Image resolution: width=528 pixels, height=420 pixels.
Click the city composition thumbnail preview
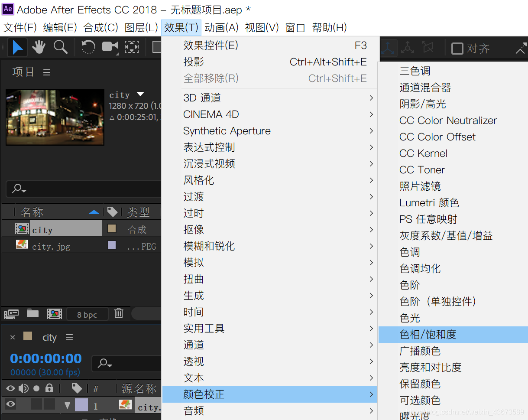[55, 117]
